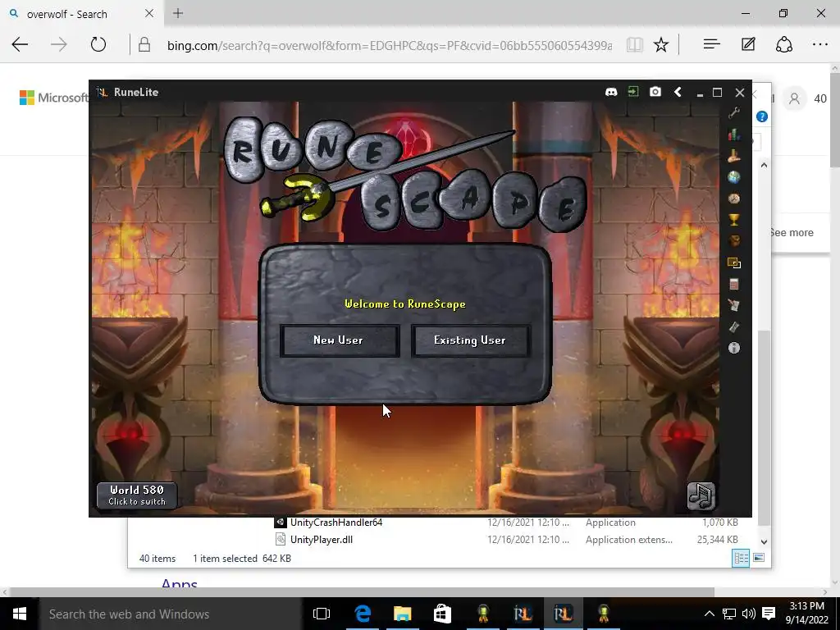Select the overwolf - Search tab
The height and width of the screenshot is (630, 840).
pos(80,14)
